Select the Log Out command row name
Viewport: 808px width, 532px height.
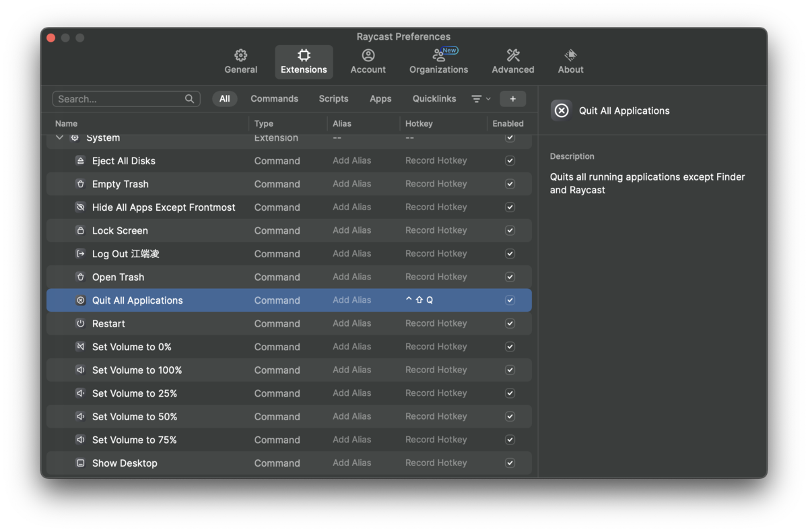pyautogui.click(x=126, y=254)
